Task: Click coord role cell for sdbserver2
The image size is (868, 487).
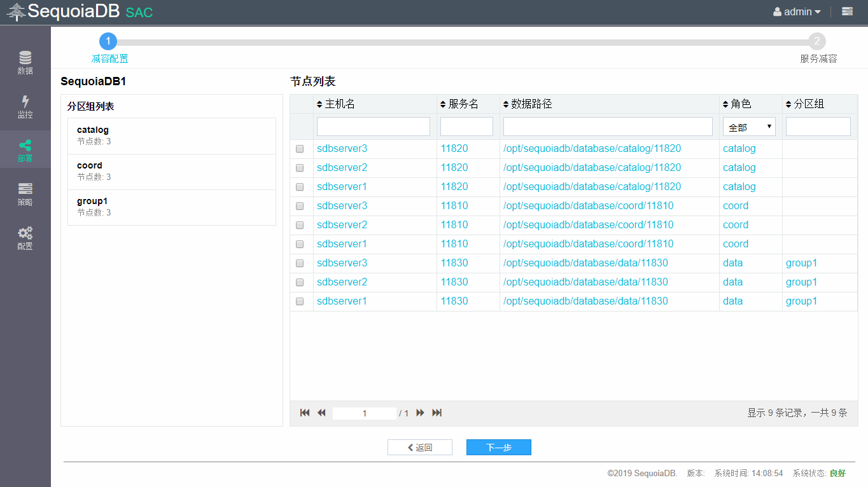Action: pyautogui.click(x=736, y=225)
